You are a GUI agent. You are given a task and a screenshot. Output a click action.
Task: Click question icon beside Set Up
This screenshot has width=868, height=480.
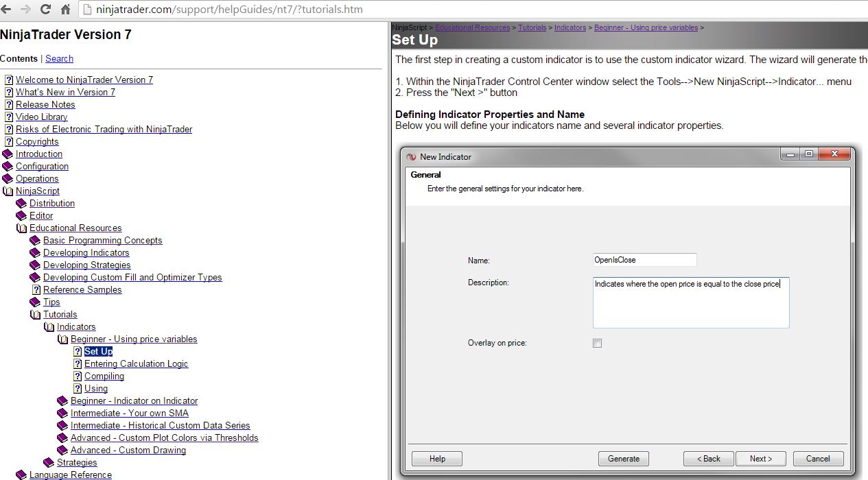pyautogui.click(x=78, y=351)
